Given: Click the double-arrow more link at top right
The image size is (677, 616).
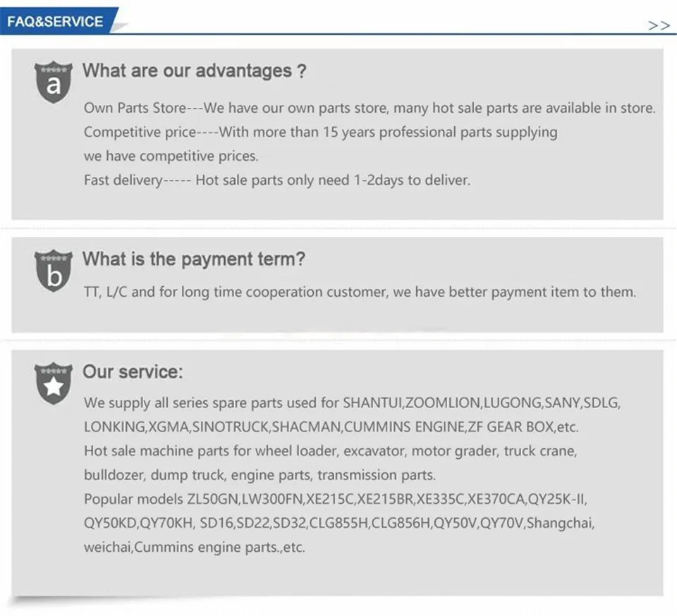Looking at the screenshot, I should point(659,26).
